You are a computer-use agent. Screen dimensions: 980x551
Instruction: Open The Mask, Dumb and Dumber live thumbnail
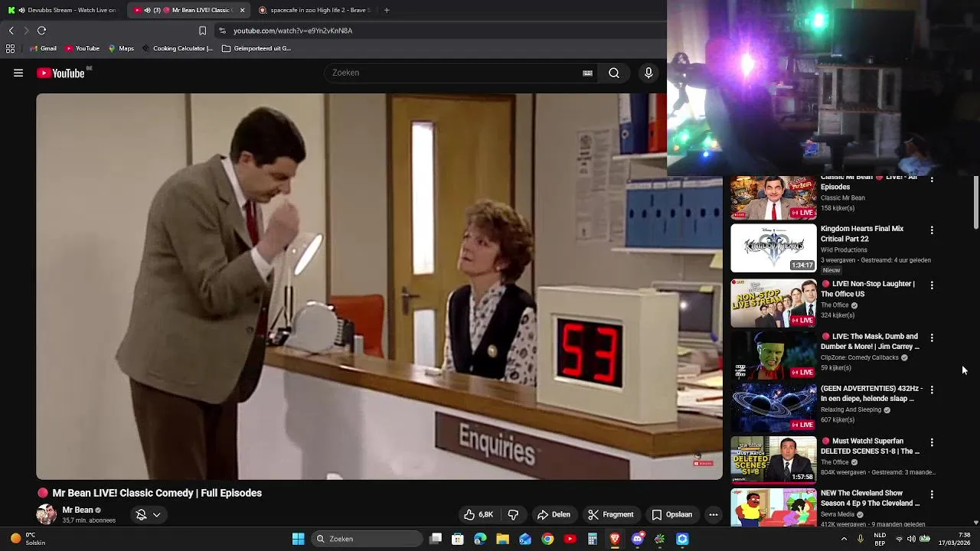pos(773,355)
